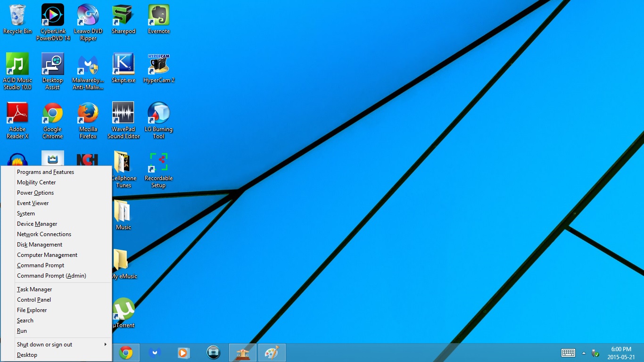Launch Command Prompt from the menu

pyautogui.click(x=56, y=265)
